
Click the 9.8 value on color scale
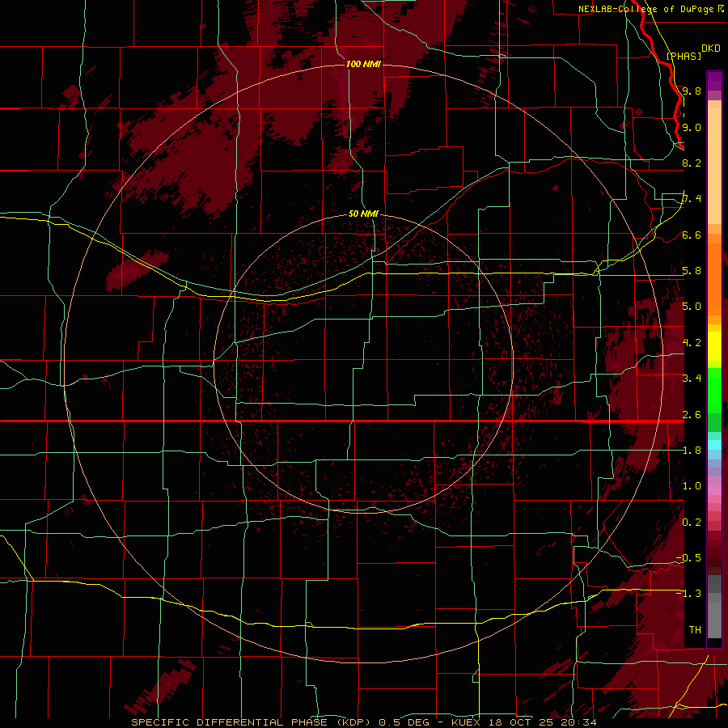(692, 91)
